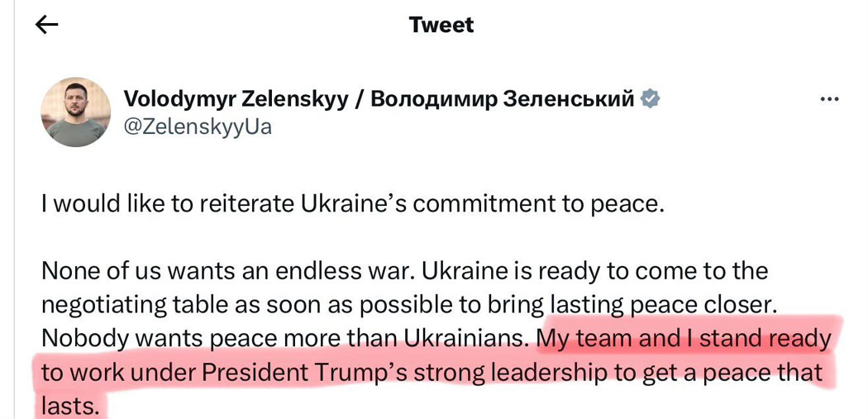Click the highlighted word 'lasts.'

[69, 407]
